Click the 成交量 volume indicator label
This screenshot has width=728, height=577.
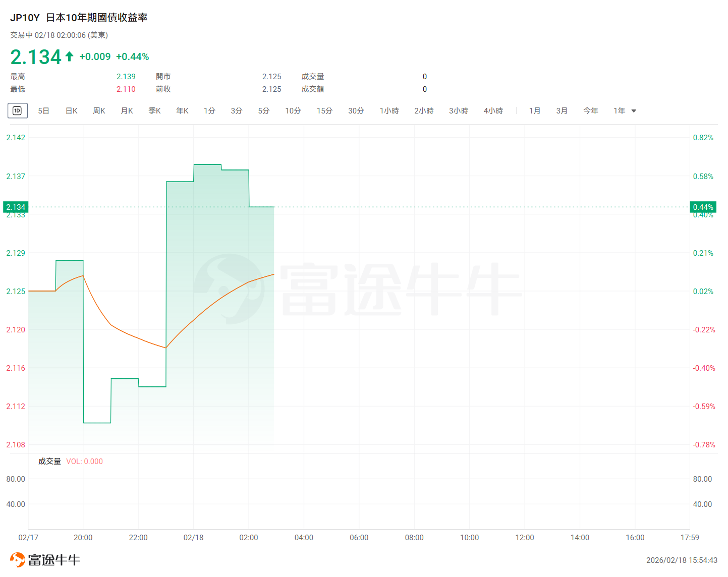pyautogui.click(x=49, y=461)
